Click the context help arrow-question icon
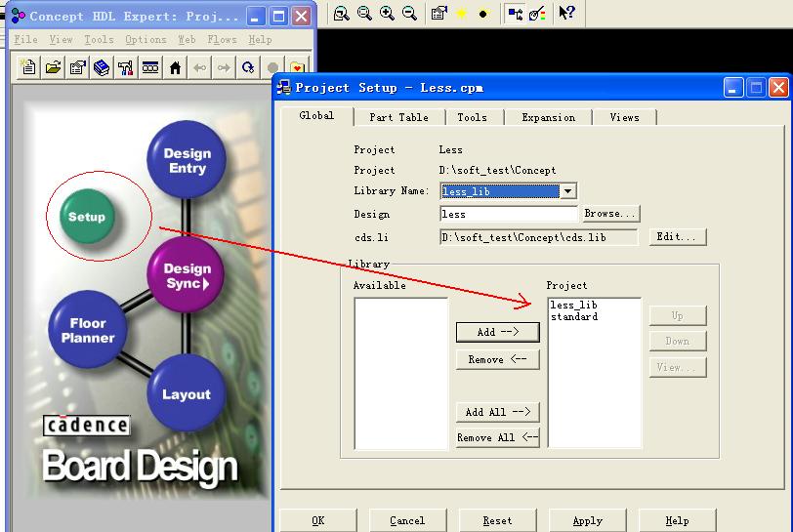This screenshot has height=532, width=793. (x=567, y=13)
